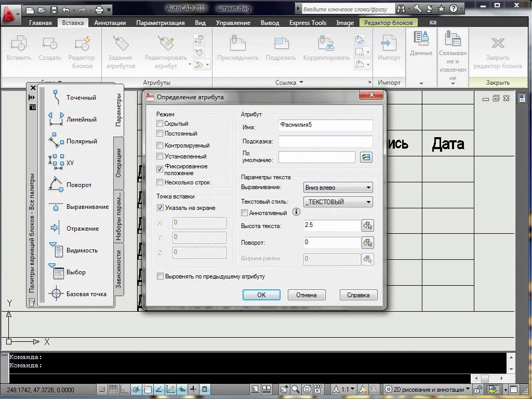Open the Операции palette tab
The height and width of the screenshot is (399, 532).
tap(118, 163)
